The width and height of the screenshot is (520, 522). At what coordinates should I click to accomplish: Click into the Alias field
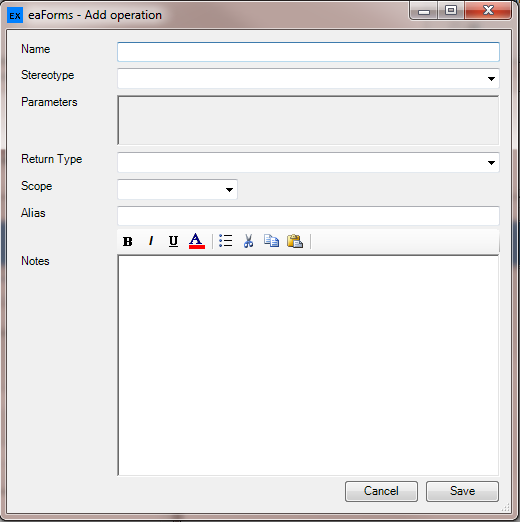point(308,216)
